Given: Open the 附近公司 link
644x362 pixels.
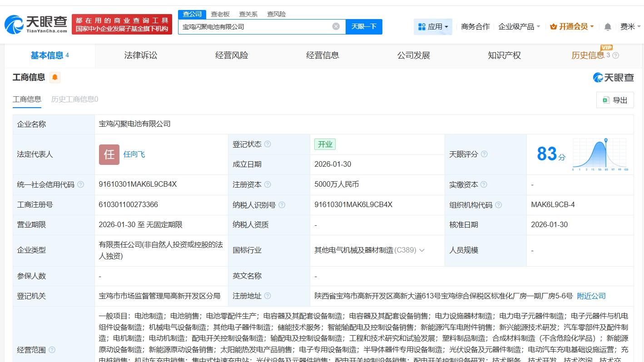Looking at the screenshot, I should 591,296.
